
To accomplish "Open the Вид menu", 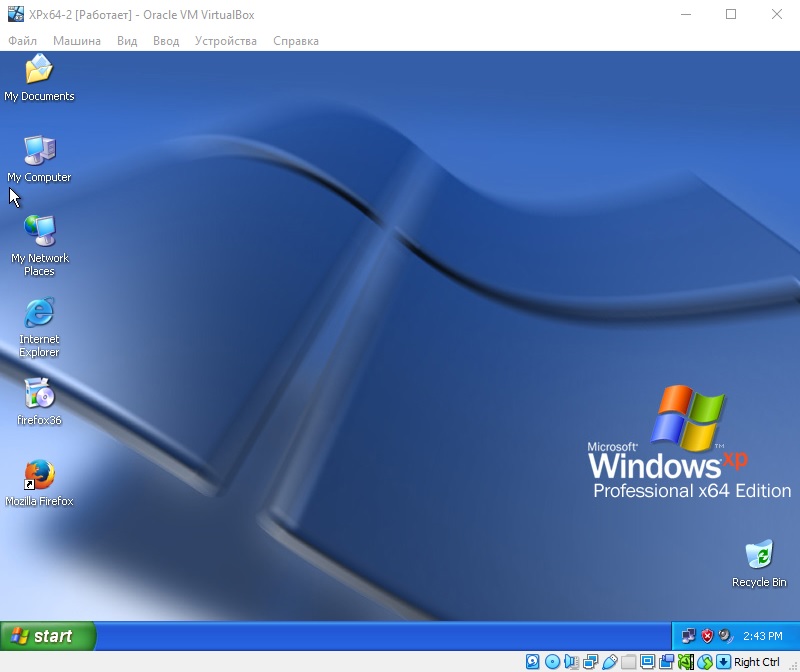I will (127, 41).
